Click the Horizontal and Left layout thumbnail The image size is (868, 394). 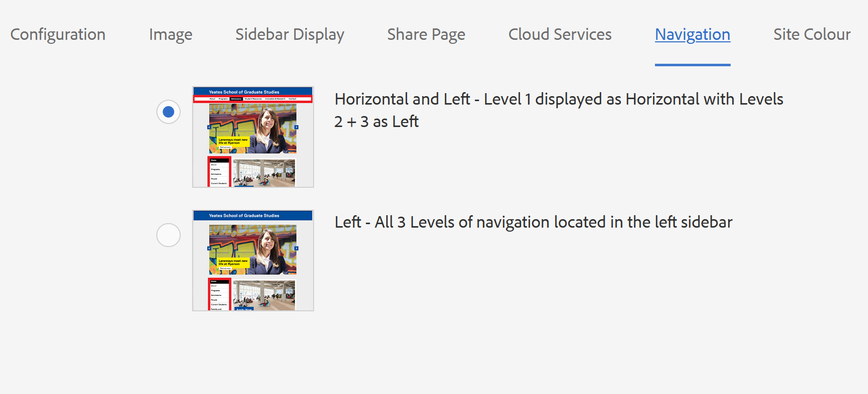253,137
